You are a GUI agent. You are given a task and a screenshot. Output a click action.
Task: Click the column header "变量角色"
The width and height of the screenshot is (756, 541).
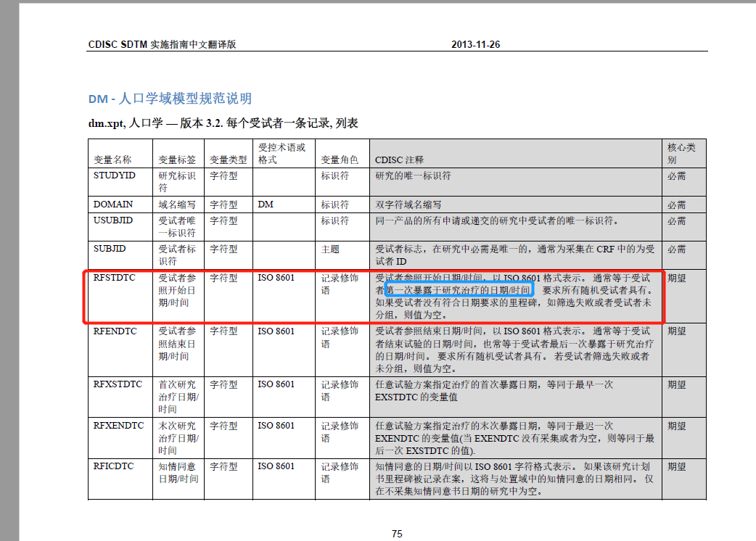(x=340, y=160)
